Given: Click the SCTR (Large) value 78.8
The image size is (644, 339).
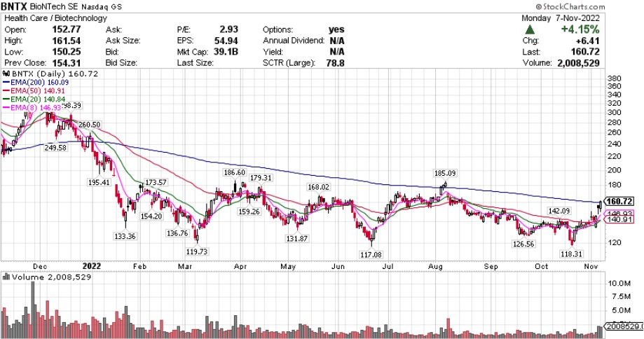Looking at the screenshot, I should pos(336,63).
